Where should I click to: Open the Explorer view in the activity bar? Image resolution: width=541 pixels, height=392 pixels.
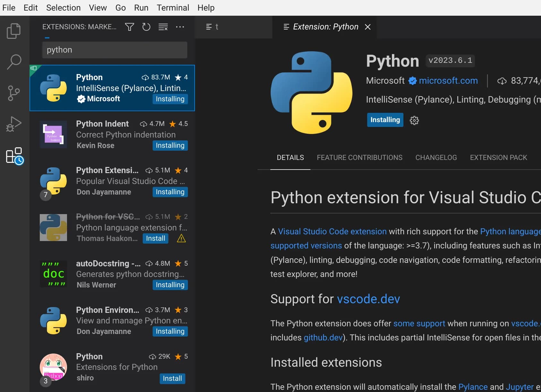[13, 31]
